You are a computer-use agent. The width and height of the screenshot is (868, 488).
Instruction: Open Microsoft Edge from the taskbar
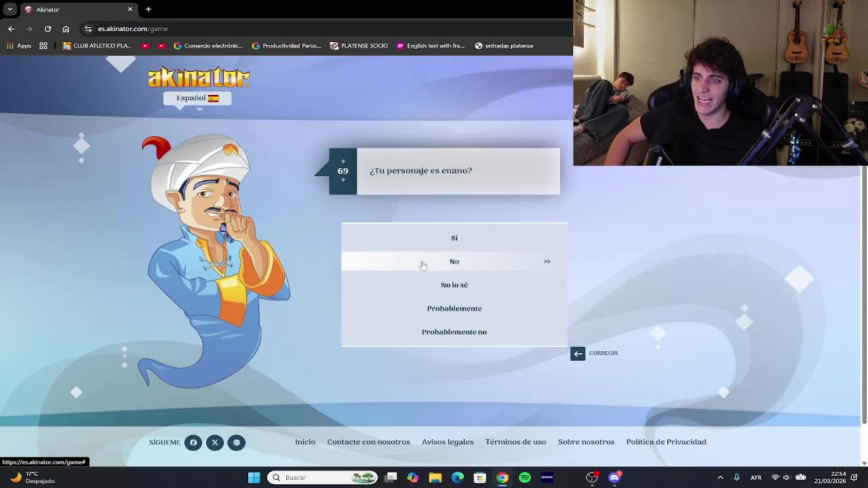coord(458,478)
